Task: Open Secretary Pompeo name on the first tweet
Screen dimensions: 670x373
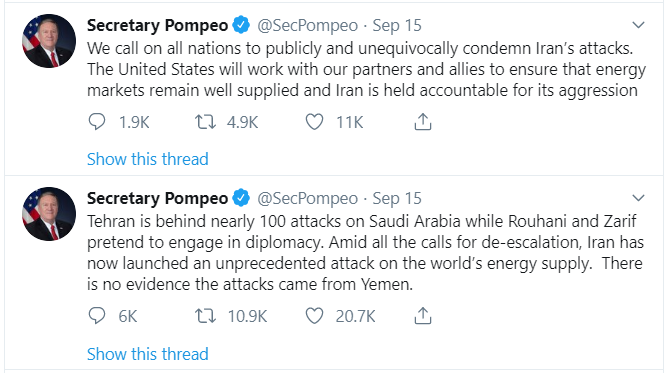Action: (157, 25)
